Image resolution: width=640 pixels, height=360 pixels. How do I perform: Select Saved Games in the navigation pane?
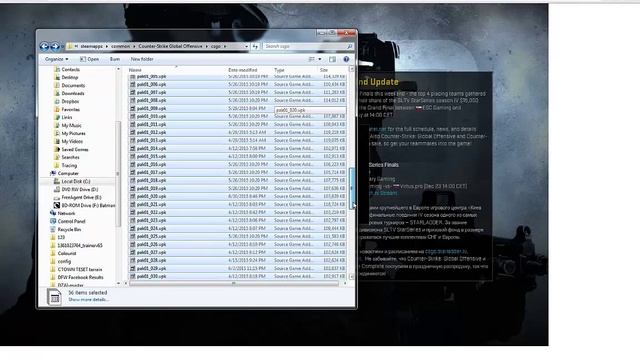75,149
